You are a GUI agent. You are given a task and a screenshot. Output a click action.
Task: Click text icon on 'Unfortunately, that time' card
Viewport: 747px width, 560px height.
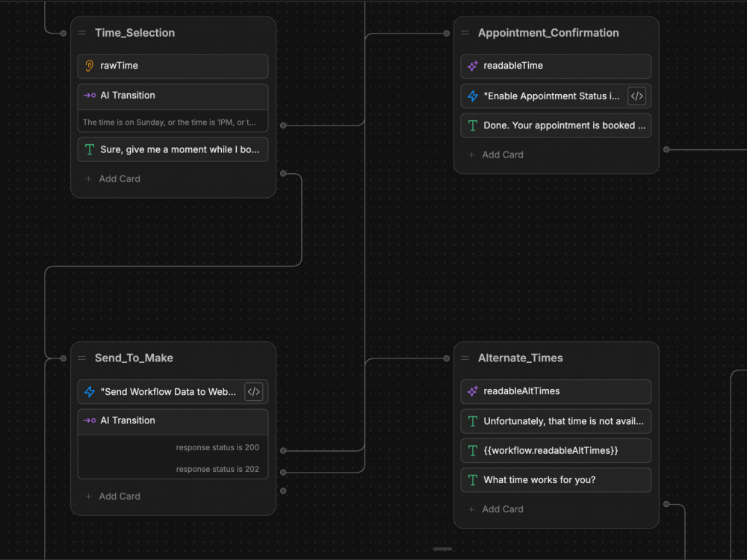point(473,421)
